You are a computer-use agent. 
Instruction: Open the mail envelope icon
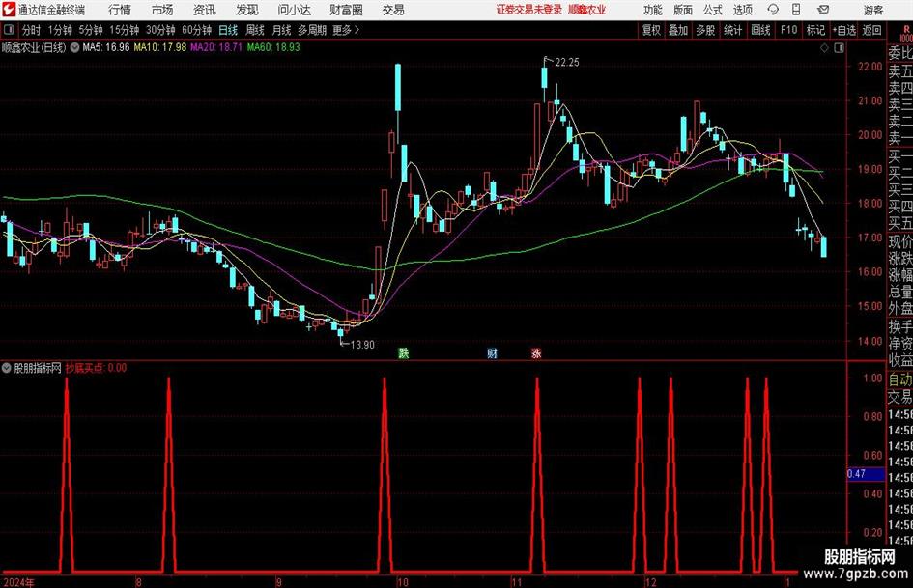click(823, 10)
